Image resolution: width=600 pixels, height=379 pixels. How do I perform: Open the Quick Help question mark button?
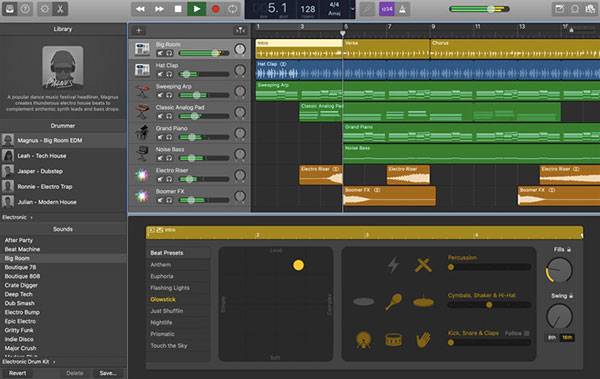coord(25,9)
